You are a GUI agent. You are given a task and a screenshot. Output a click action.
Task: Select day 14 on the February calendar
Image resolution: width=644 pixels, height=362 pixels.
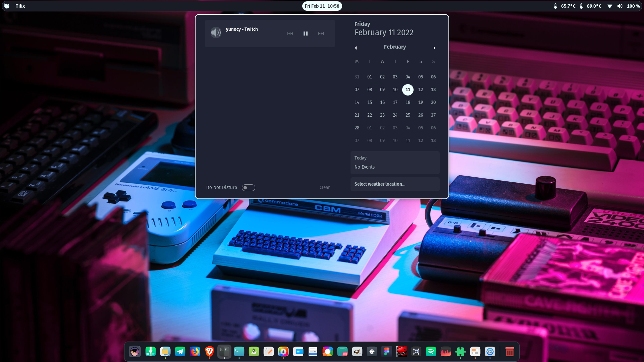click(357, 102)
